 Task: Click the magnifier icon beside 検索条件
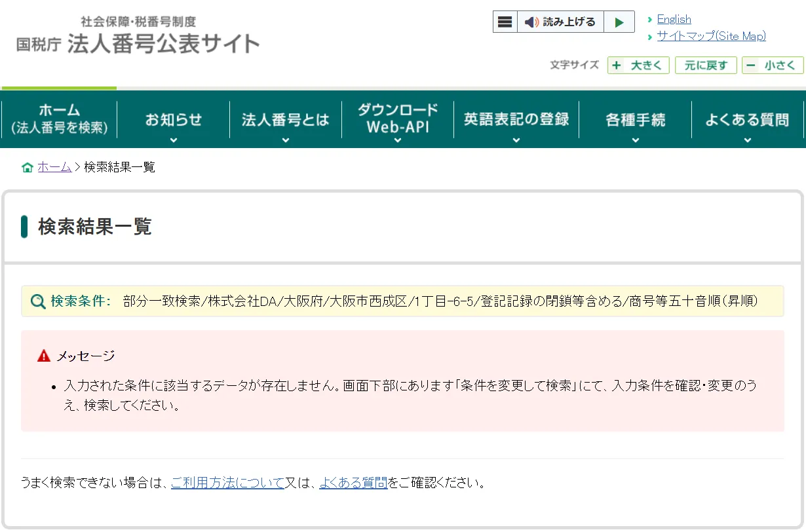[37, 301]
